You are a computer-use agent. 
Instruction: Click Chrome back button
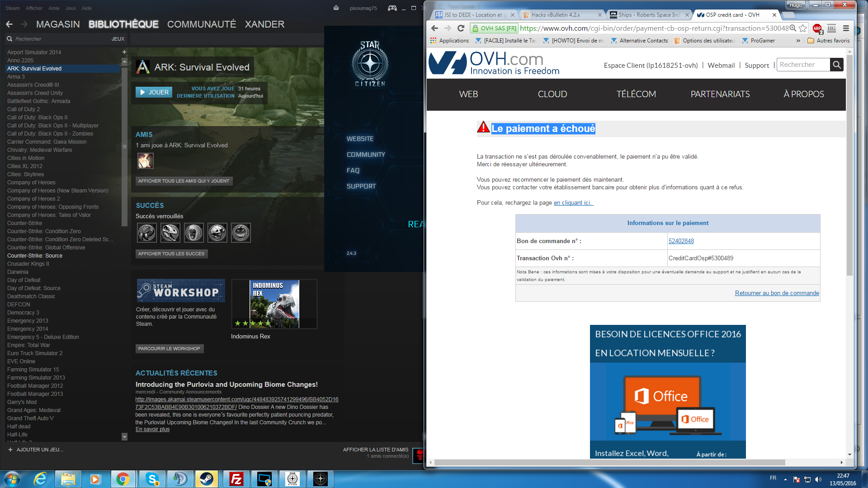pyautogui.click(x=435, y=28)
